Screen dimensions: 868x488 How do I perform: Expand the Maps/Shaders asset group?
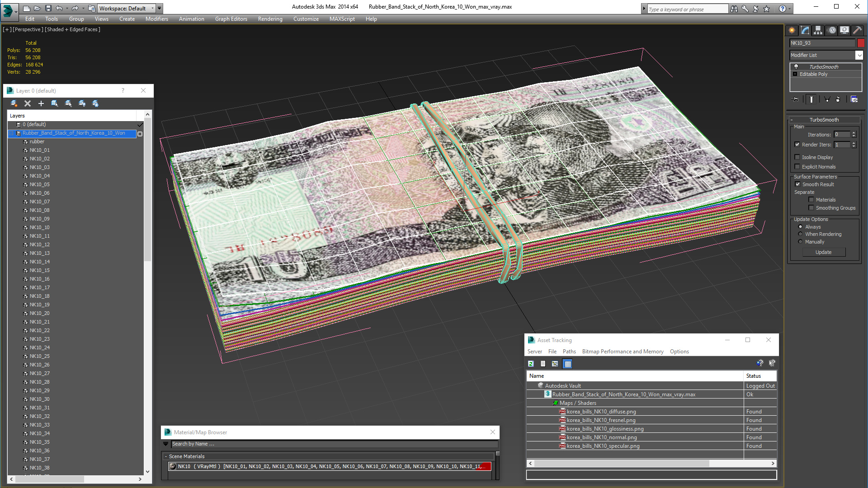pos(554,403)
